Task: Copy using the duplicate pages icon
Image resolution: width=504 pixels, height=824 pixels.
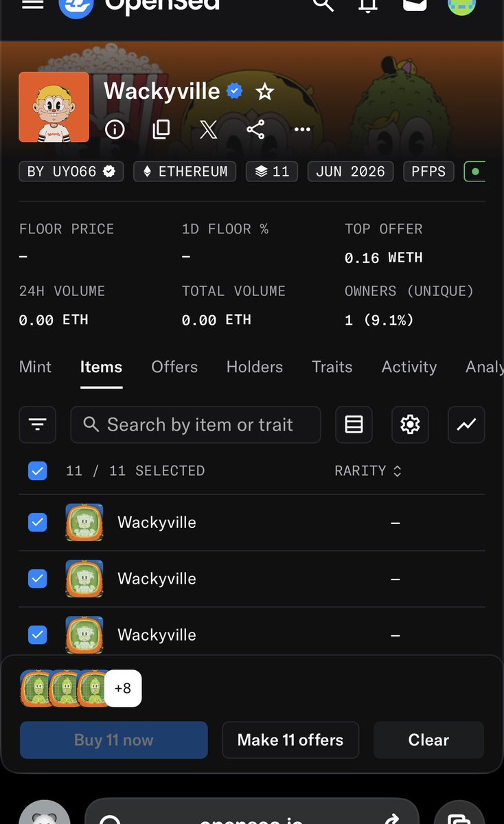Action: (x=161, y=129)
